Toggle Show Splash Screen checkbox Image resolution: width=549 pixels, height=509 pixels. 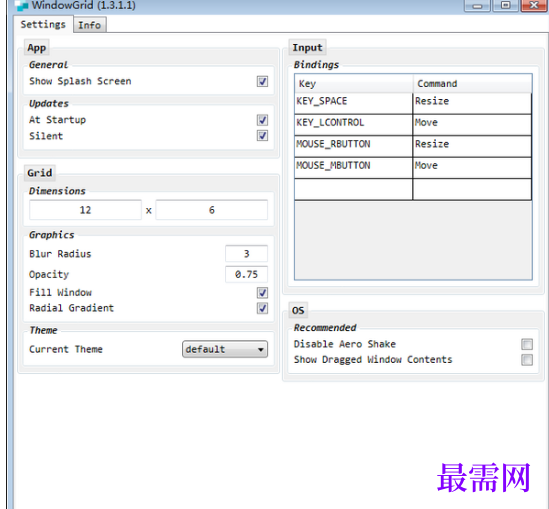(262, 81)
